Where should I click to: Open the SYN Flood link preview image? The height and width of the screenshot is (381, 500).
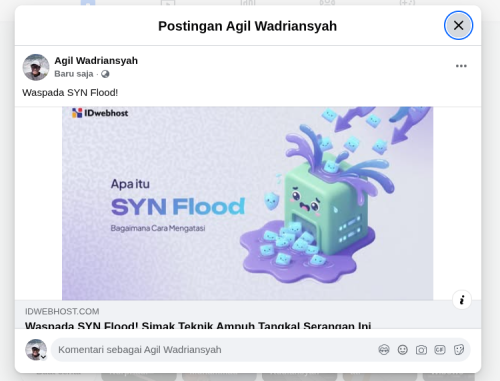click(247, 203)
